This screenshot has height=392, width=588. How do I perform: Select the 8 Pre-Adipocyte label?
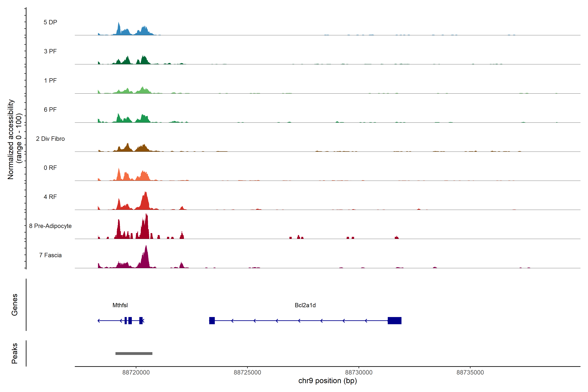50,226
